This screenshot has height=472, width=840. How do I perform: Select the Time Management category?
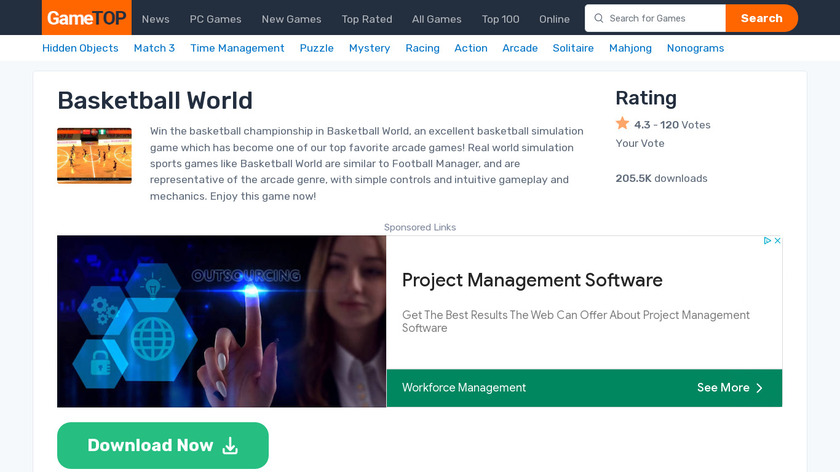pos(237,48)
